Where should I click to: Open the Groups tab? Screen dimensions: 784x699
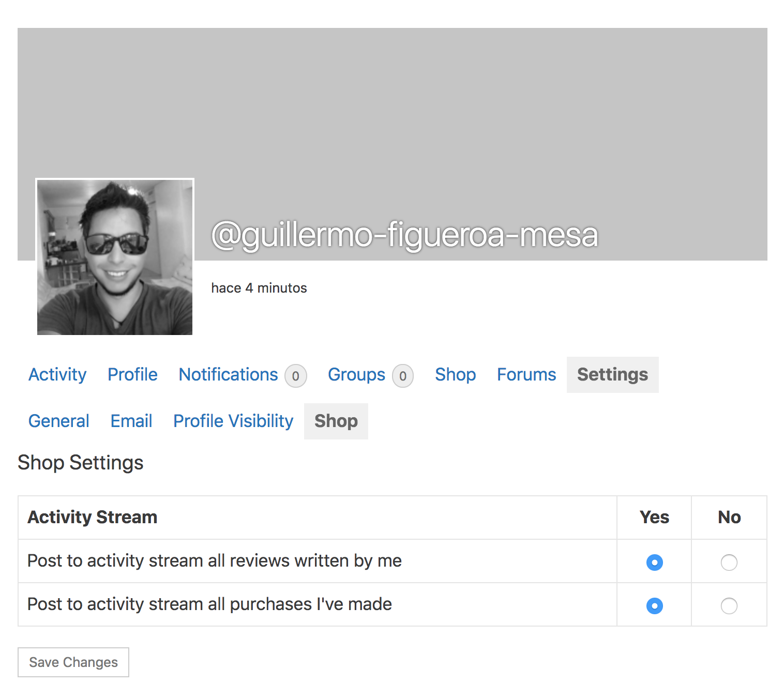pyautogui.click(x=356, y=374)
